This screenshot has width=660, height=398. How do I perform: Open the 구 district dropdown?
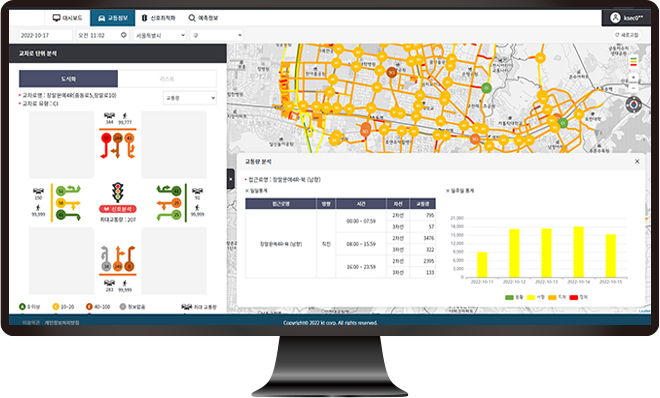click(217, 35)
